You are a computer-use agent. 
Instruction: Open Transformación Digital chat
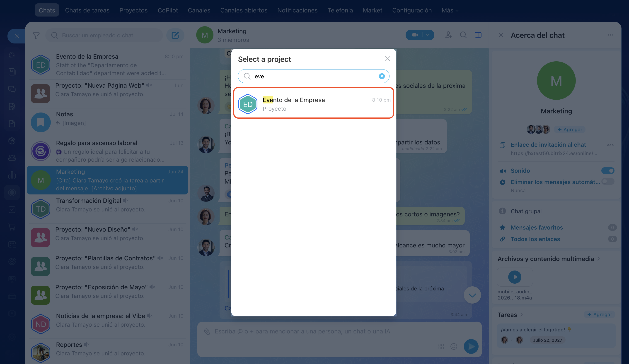point(107,209)
